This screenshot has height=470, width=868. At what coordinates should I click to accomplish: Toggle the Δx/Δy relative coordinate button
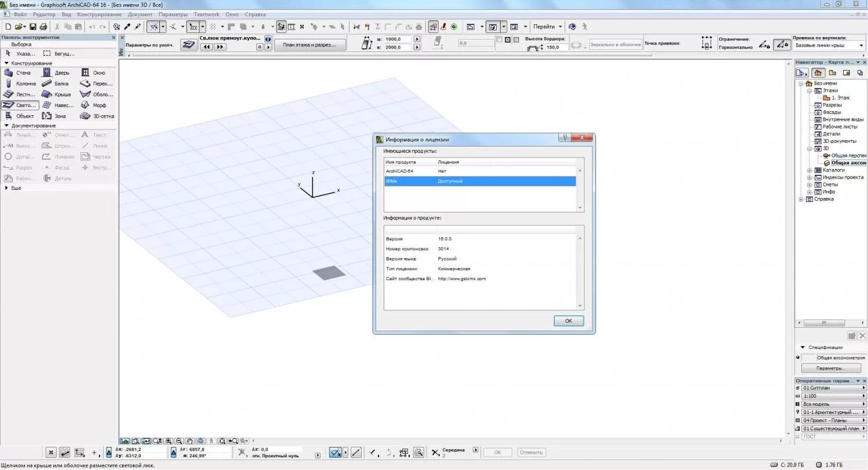click(109, 453)
